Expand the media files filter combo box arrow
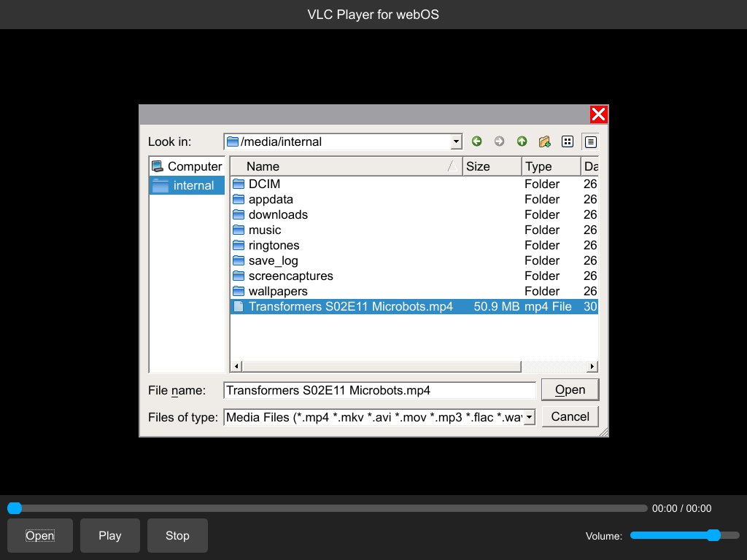 coord(528,417)
